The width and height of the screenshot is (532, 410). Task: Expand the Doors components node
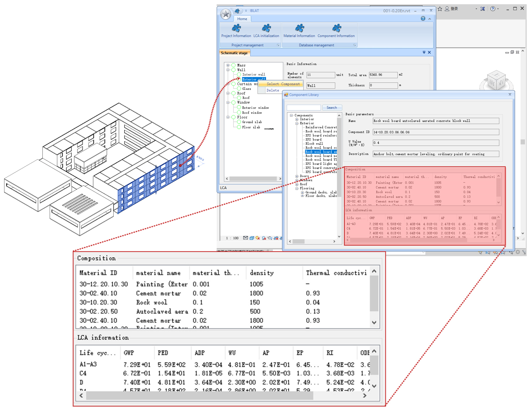(297, 176)
